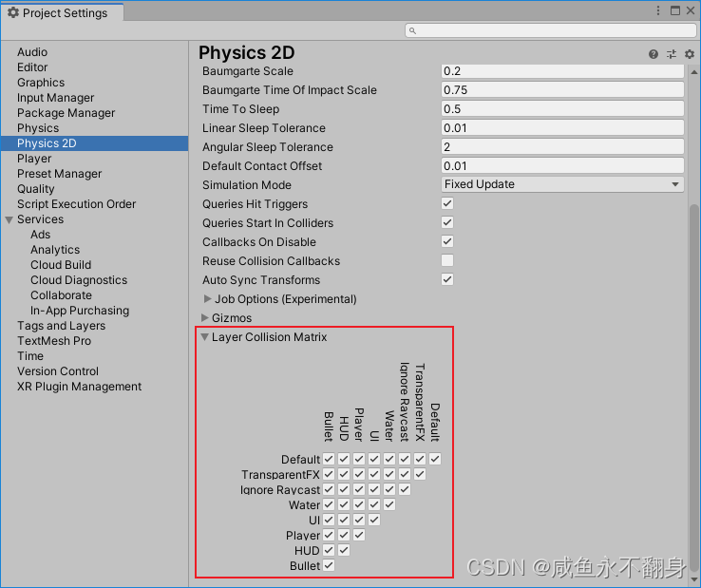Collapse the Layer Collision Matrix section

205,336
